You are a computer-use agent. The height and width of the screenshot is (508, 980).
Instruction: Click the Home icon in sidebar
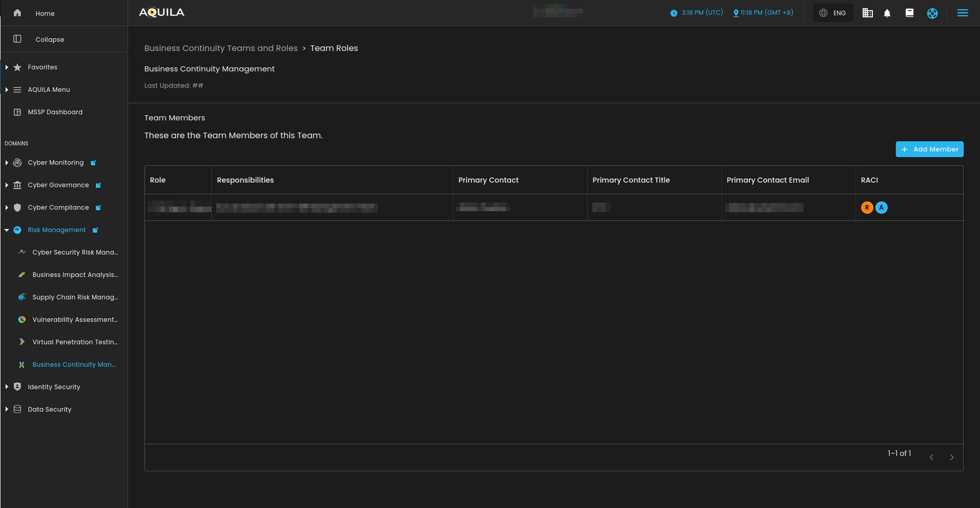click(17, 13)
